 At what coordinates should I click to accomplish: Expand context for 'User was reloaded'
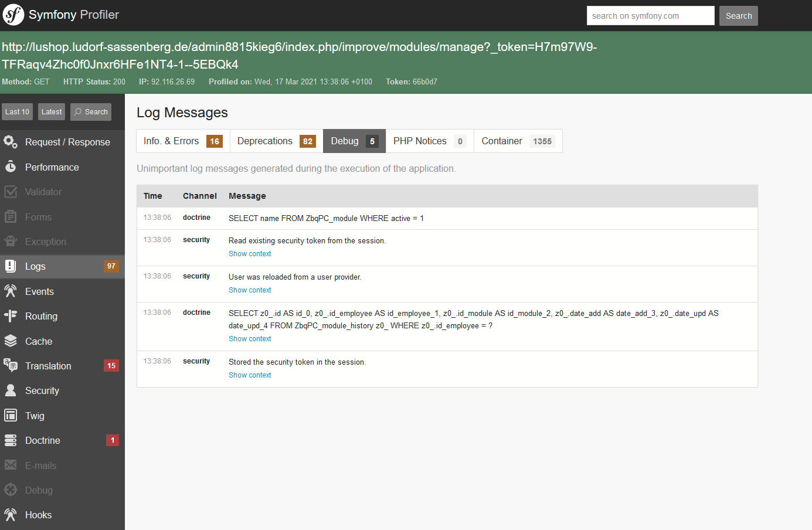tap(250, 290)
